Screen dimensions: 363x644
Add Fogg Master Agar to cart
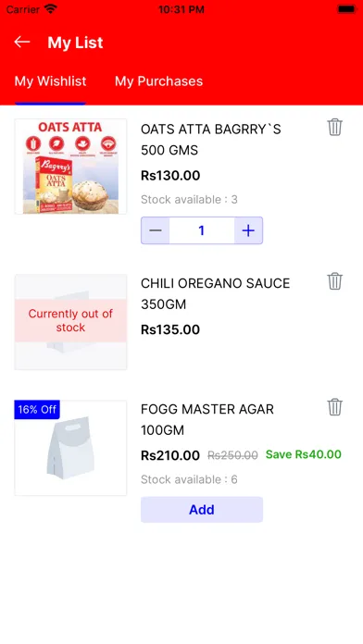[x=202, y=510]
